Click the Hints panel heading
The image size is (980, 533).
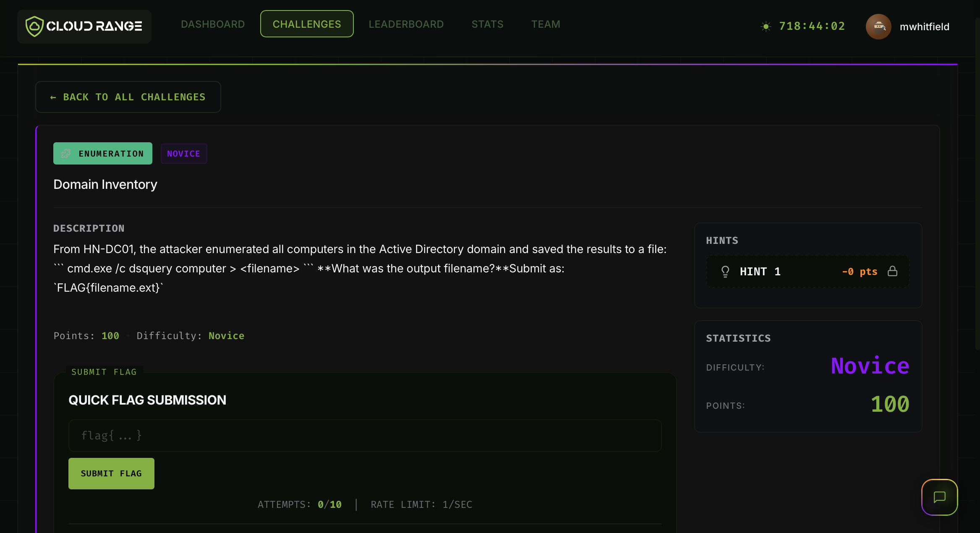[722, 240]
